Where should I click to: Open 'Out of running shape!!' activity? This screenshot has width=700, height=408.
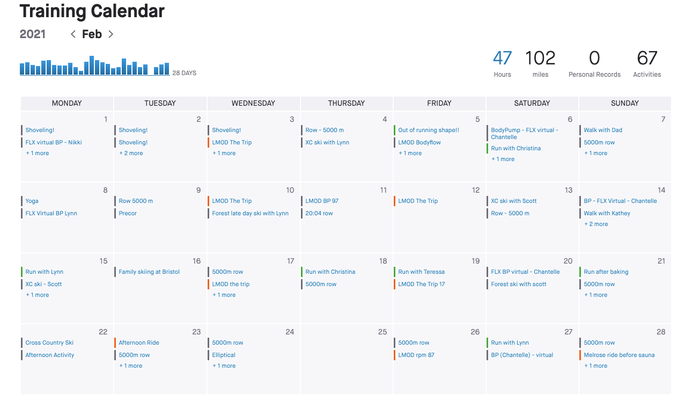429,130
